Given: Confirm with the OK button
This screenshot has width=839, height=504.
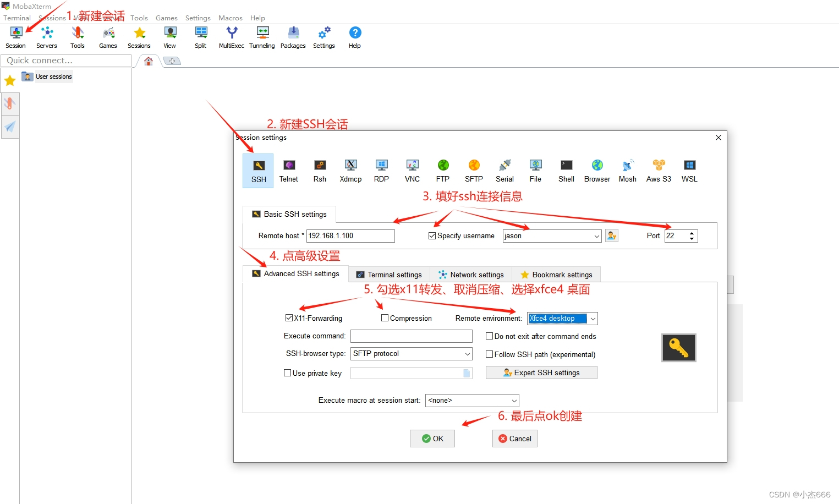Looking at the screenshot, I should coord(432,439).
